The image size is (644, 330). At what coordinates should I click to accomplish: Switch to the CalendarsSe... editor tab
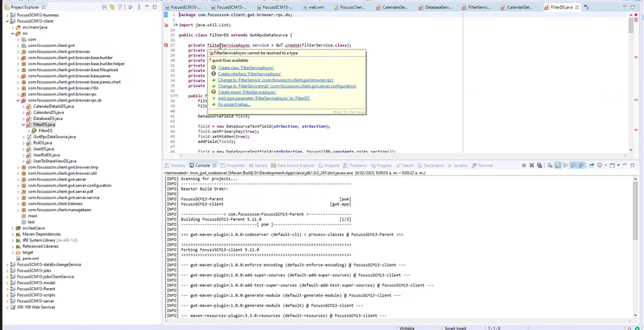pos(394,7)
